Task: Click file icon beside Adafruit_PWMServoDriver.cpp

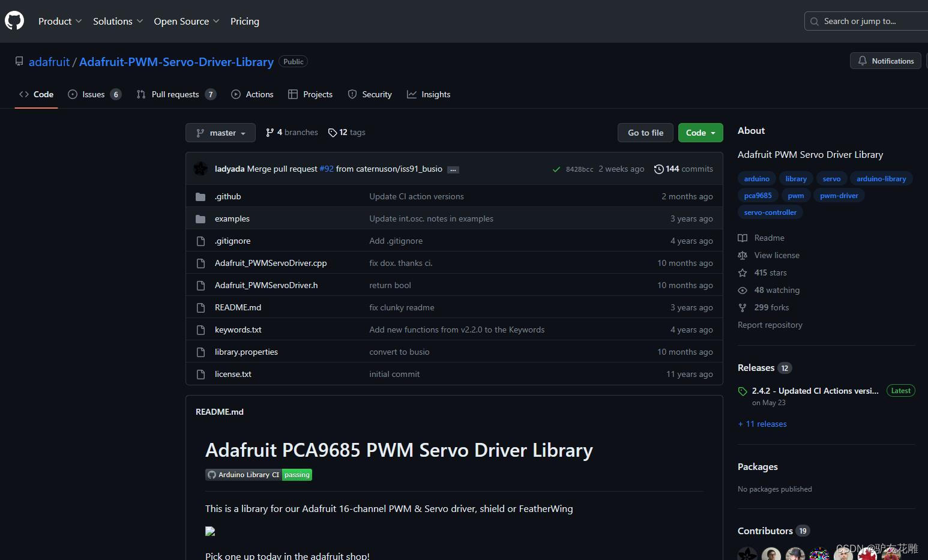Action: pyautogui.click(x=201, y=263)
